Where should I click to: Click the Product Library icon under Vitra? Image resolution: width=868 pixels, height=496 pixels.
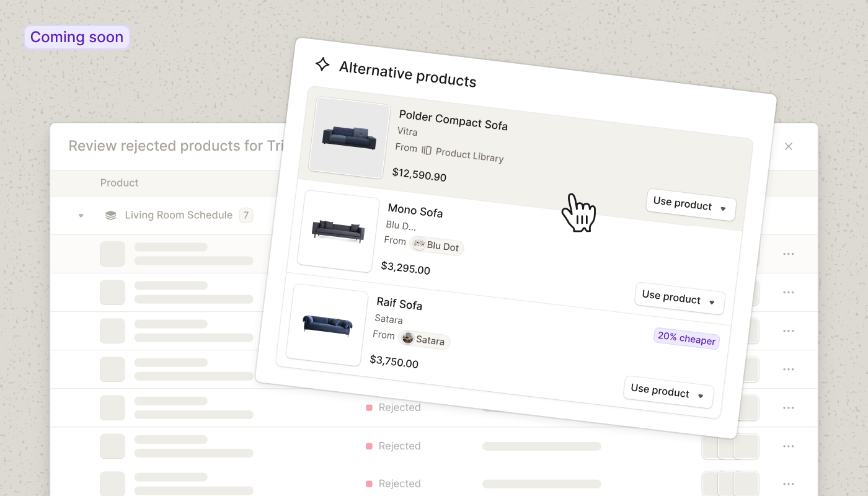[x=427, y=150]
